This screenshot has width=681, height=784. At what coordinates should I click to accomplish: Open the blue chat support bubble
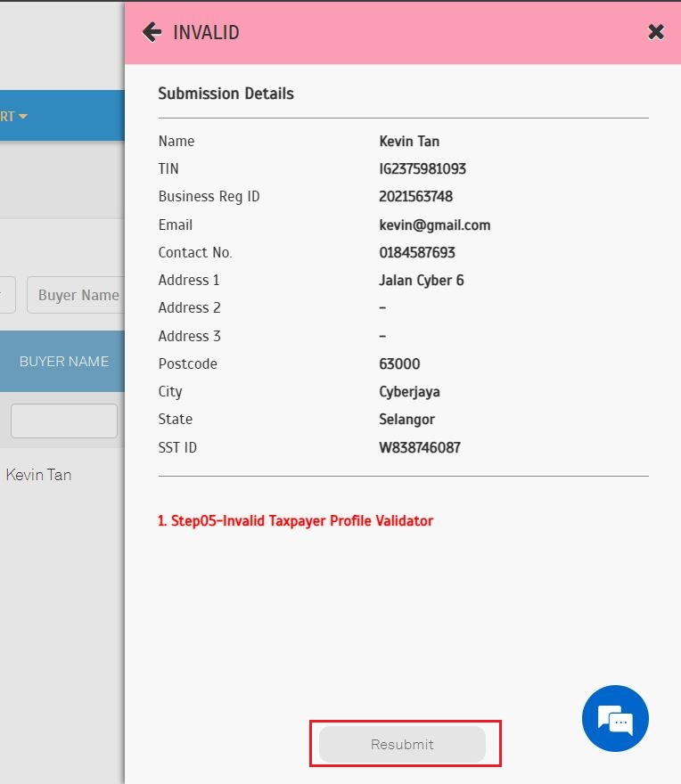[615, 718]
